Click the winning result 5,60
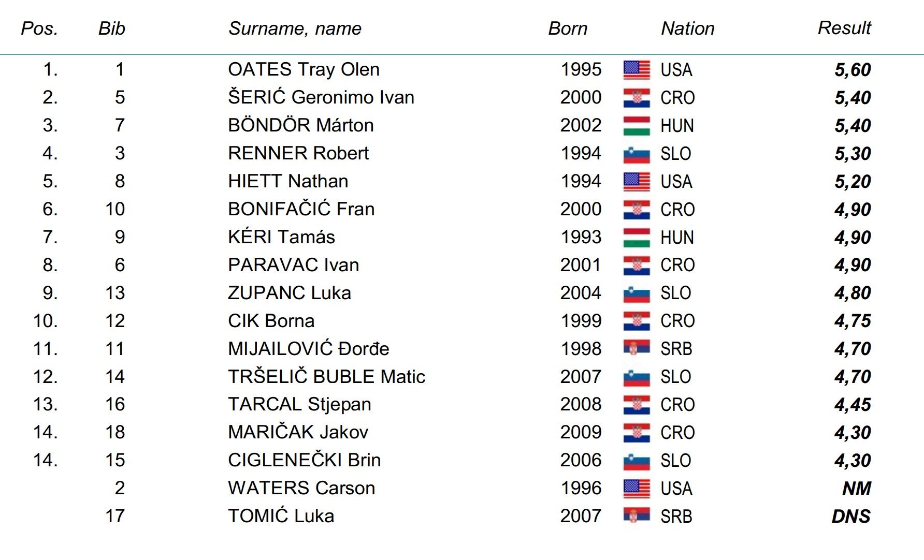This screenshot has width=924, height=560. pos(853,70)
